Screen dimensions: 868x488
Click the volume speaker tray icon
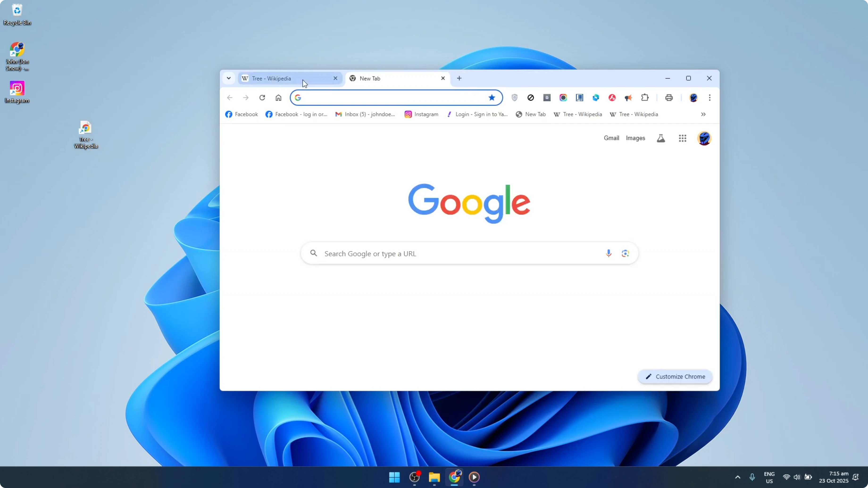click(797, 477)
